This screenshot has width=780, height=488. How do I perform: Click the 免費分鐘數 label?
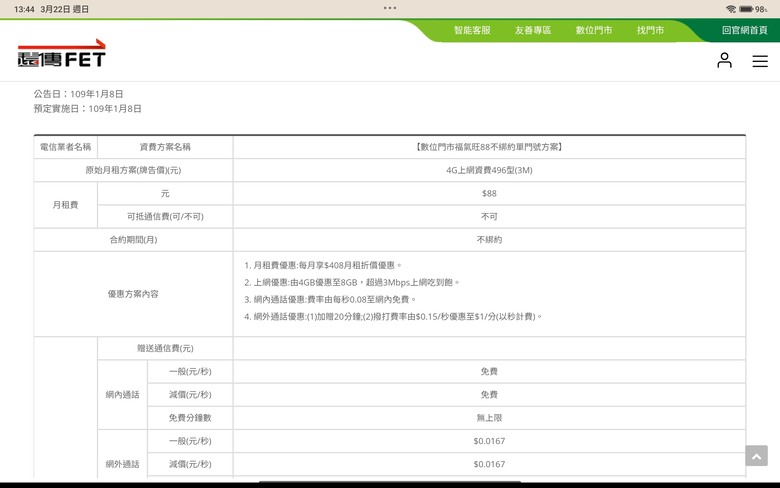click(190, 418)
